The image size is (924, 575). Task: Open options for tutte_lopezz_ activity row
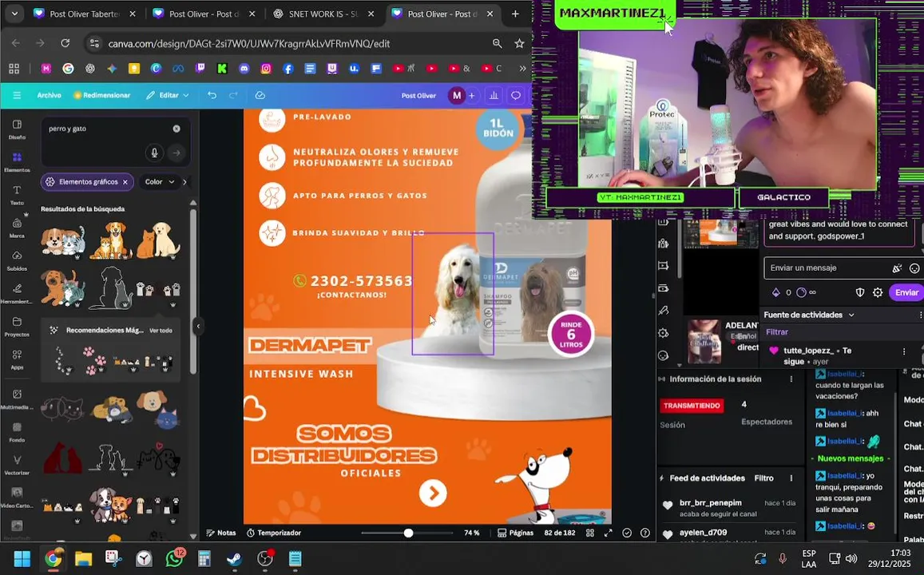coord(904,351)
